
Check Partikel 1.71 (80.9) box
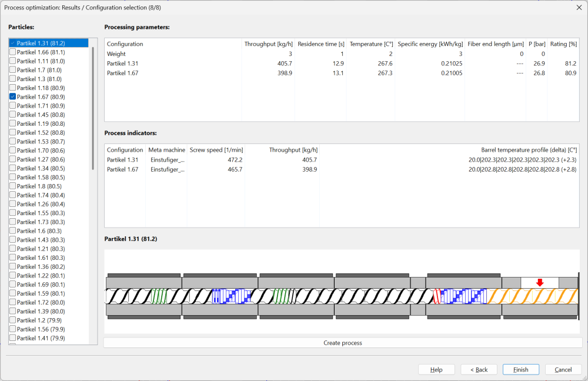(13, 105)
